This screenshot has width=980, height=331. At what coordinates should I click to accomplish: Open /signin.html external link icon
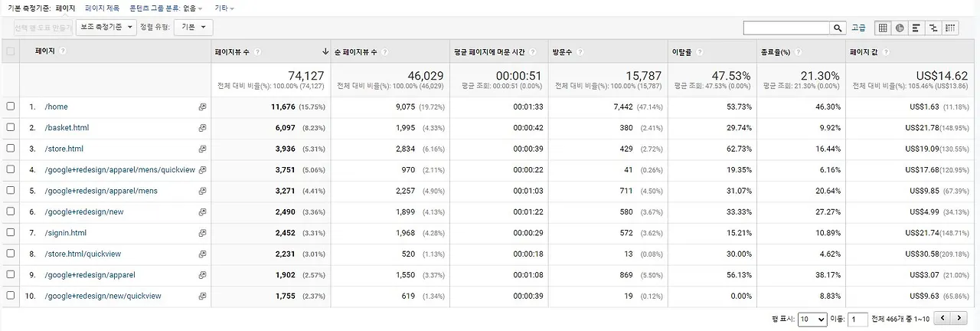click(x=202, y=233)
